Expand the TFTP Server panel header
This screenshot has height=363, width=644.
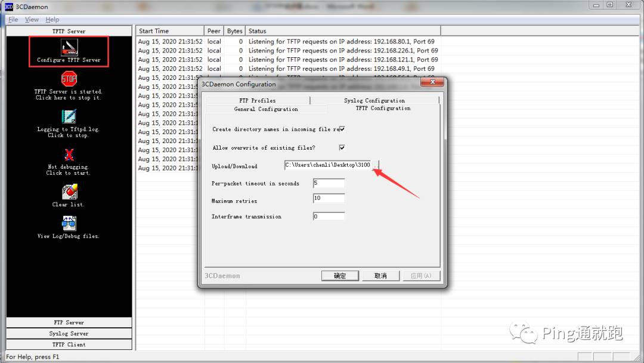click(69, 31)
